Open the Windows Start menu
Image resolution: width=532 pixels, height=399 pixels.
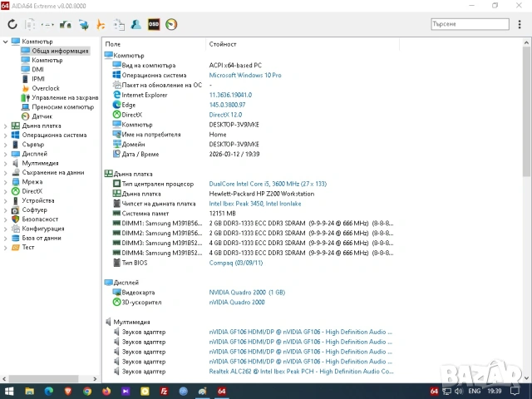[9, 392]
